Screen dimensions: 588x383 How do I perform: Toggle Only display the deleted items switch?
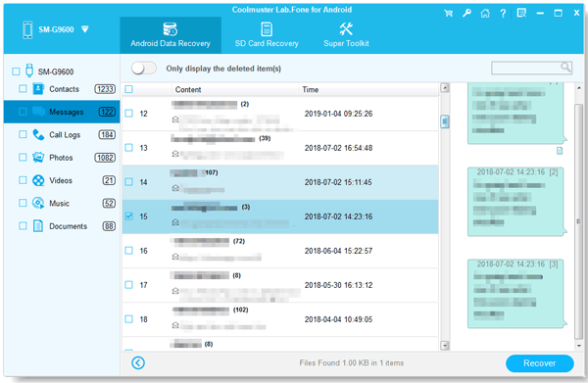click(x=144, y=69)
